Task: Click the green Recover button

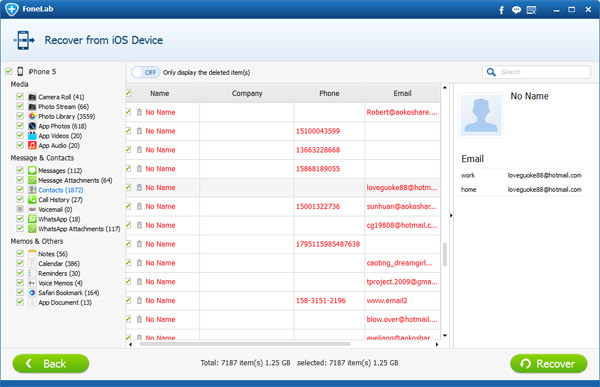Action: tap(548, 363)
